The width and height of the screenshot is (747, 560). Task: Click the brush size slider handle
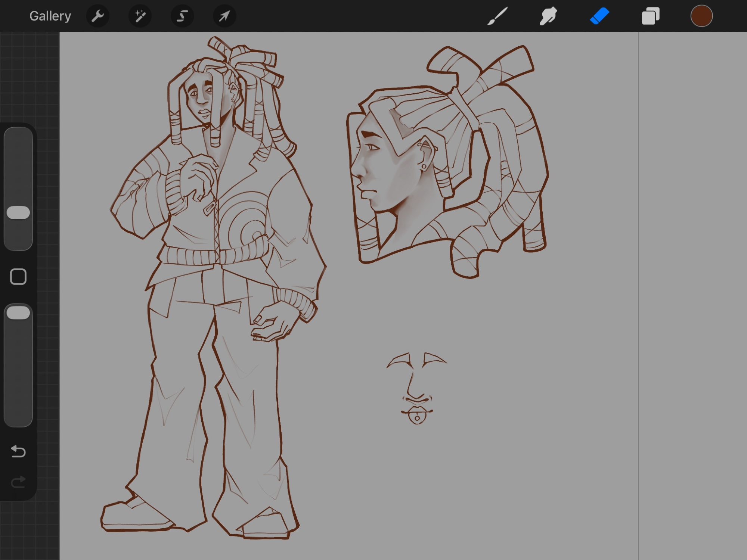click(x=18, y=212)
